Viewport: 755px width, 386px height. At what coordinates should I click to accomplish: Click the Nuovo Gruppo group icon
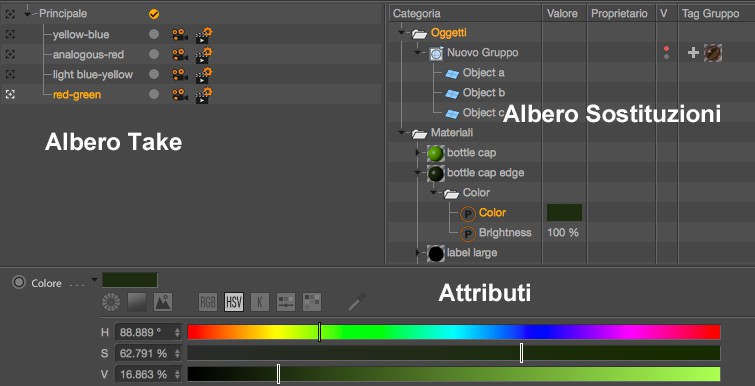pyautogui.click(x=436, y=53)
